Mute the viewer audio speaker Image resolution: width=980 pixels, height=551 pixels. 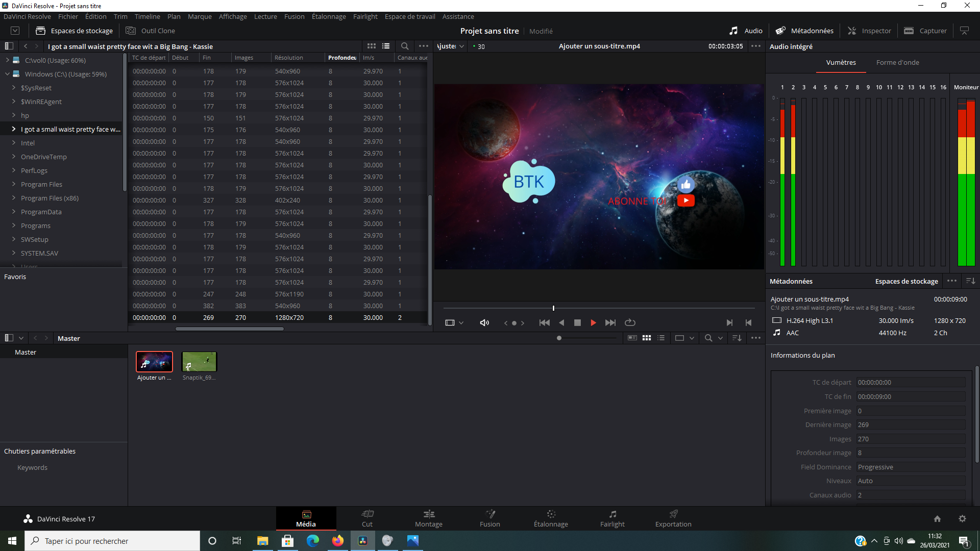(x=484, y=322)
